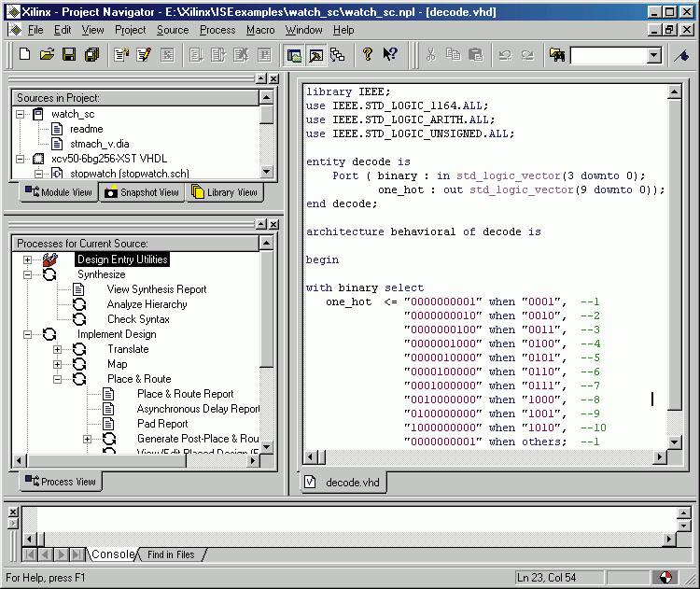The image size is (700, 589).
Task: Click the Save floppy disk icon
Action: point(69,55)
